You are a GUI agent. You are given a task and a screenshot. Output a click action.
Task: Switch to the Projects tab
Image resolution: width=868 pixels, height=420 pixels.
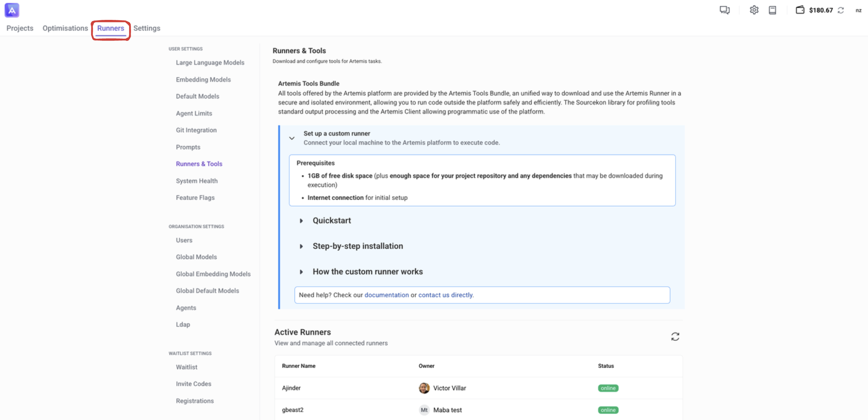(20, 28)
